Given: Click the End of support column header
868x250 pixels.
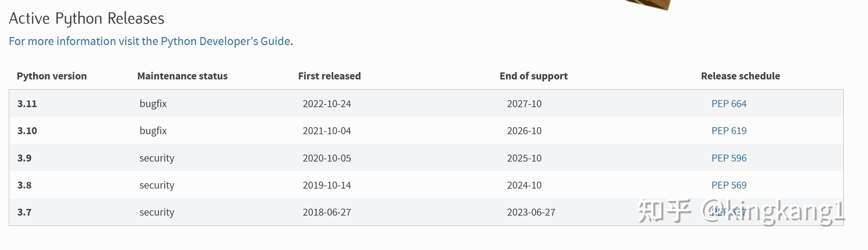Looking at the screenshot, I should click(533, 76).
